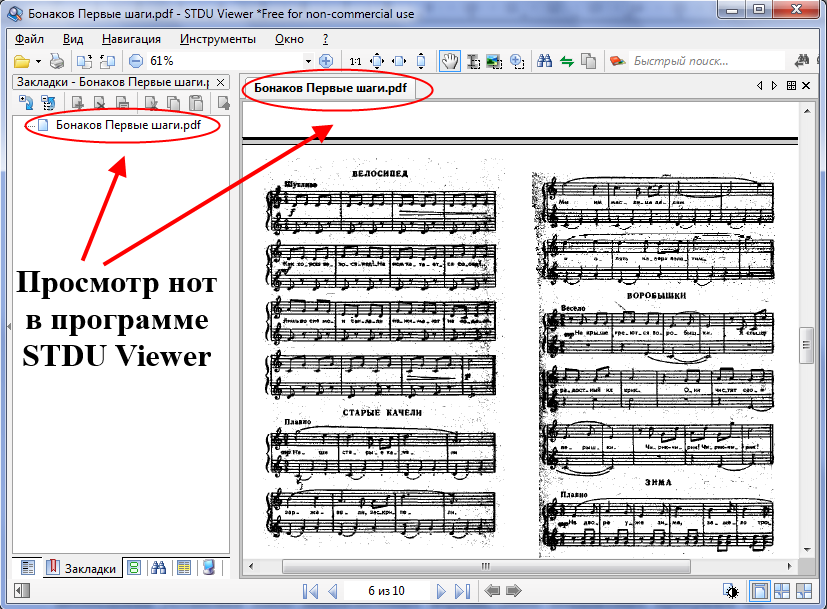The width and height of the screenshot is (827, 609).
Task: Switch to the Бонаков Первые шаги.pdf document tab
Action: [x=330, y=88]
